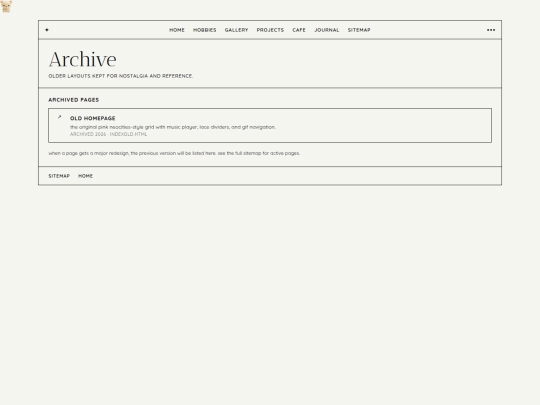Click the 'Archived 2026 · indexold.html' text

point(108,134)
